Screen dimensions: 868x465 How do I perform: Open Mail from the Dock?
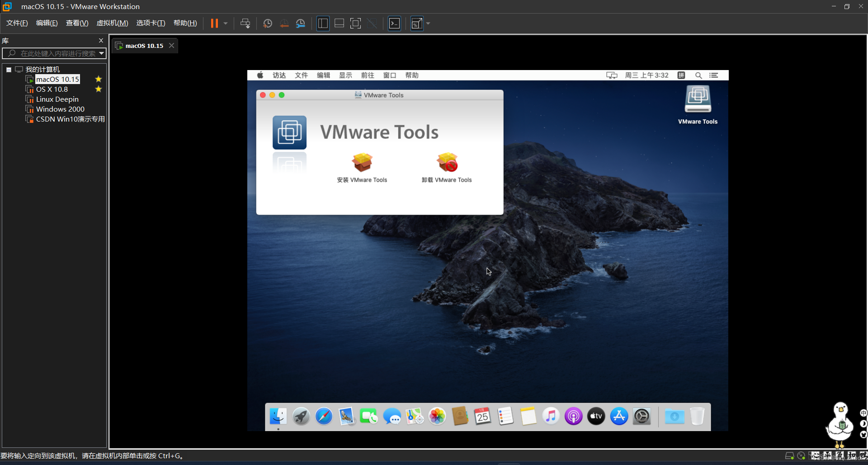coord(346,416)
